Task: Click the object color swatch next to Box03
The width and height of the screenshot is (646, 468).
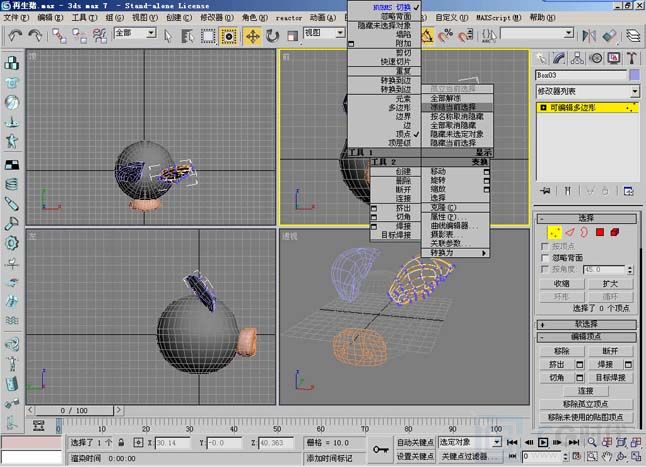Action: (x=634, y=75)
